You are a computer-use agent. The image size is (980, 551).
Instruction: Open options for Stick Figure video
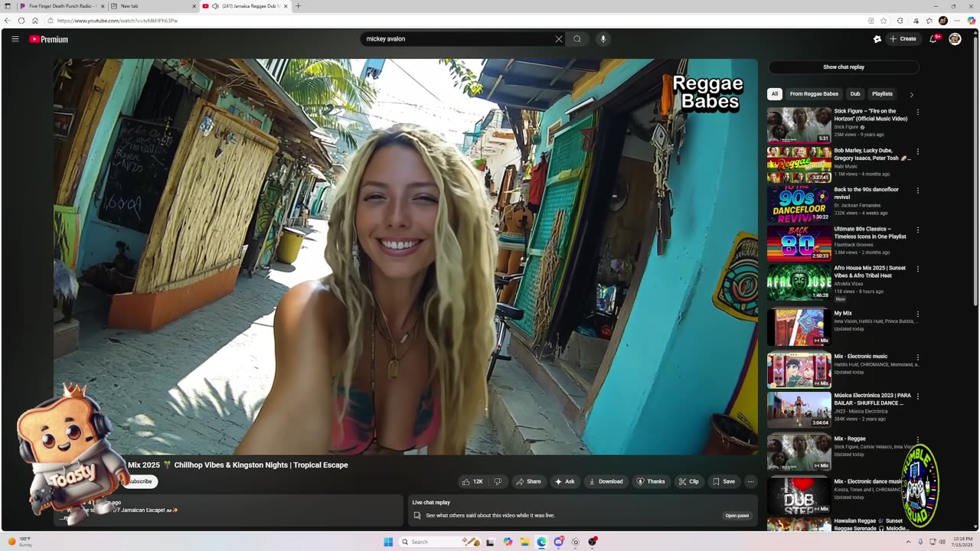coord(917,112)
